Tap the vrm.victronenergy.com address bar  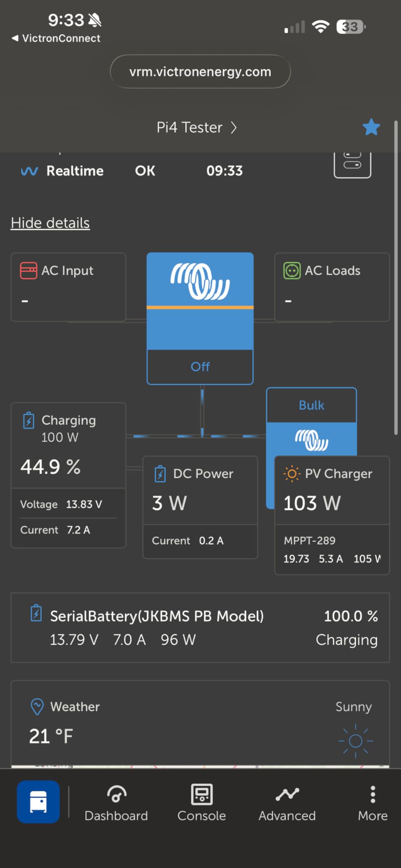coord(200,72)
